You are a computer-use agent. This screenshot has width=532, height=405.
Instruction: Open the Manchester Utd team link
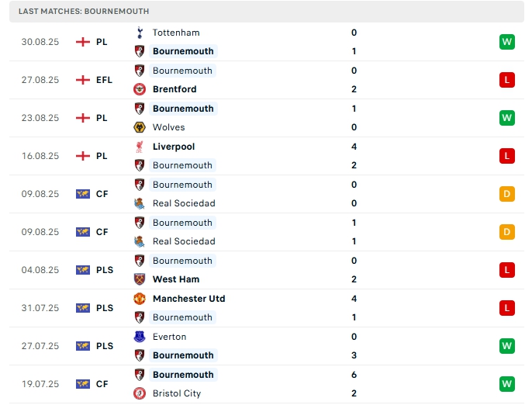pyautogui.click(x=189, y=299)
